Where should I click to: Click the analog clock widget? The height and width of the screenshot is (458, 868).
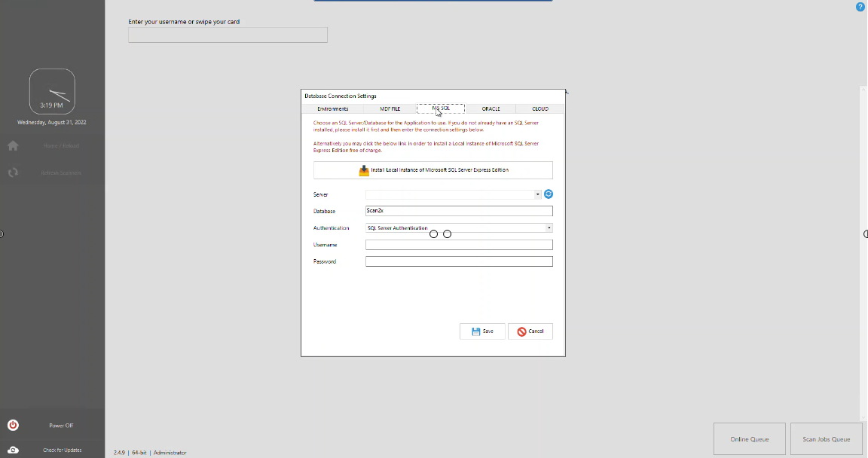52,91
